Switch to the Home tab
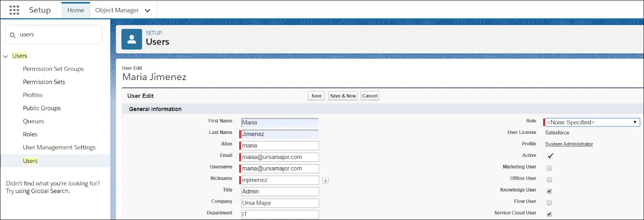The height and width of the screenshot is (220, 644). [x=76, y=10]
